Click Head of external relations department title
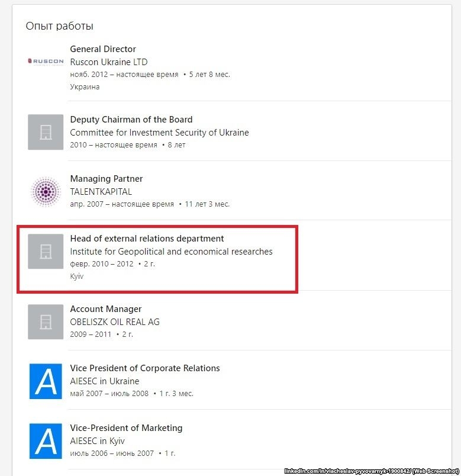Image resolution: width=461 pixels, height=476 pixels. (147, 239)
